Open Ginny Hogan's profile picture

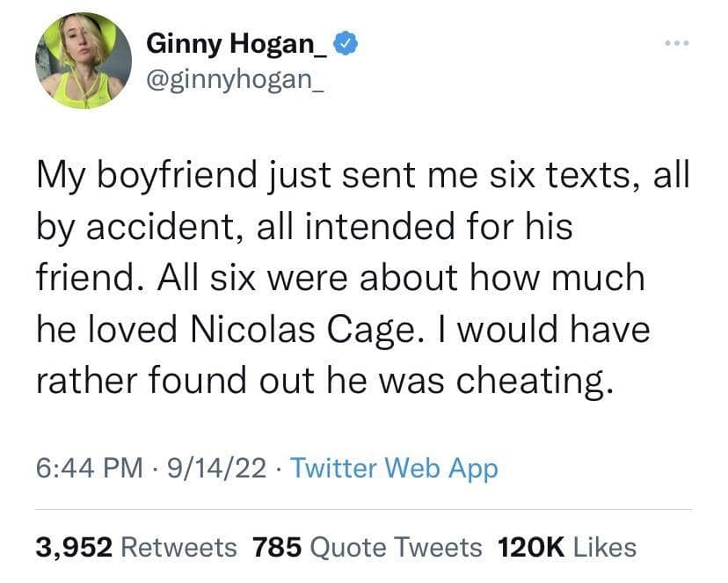click(x=84, y=61)
